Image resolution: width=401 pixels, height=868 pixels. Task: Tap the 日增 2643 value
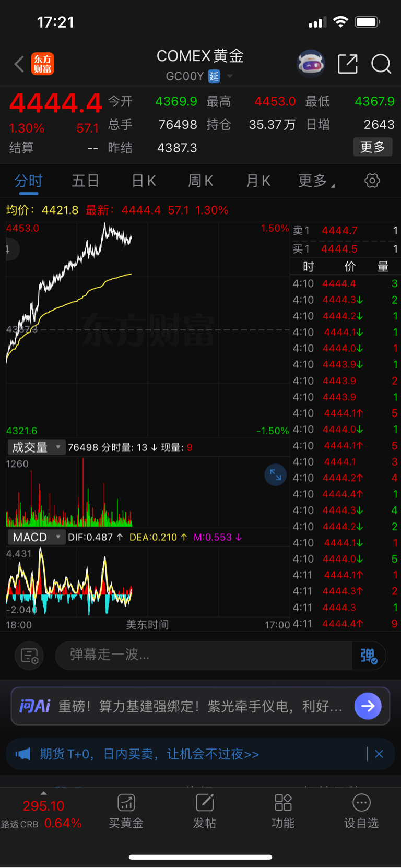click(379, 125)
